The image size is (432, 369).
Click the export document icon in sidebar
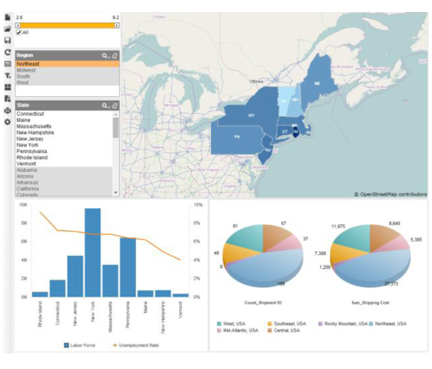(x=7, y=99)
